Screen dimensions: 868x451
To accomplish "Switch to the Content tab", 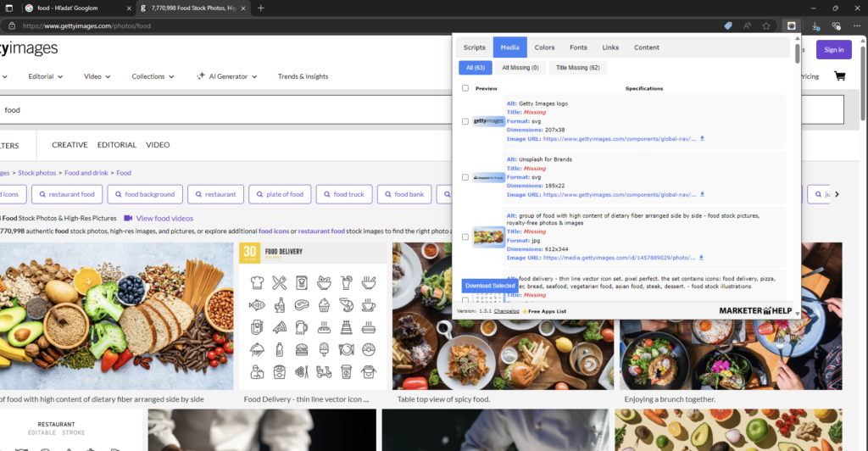I will point(647,47).
